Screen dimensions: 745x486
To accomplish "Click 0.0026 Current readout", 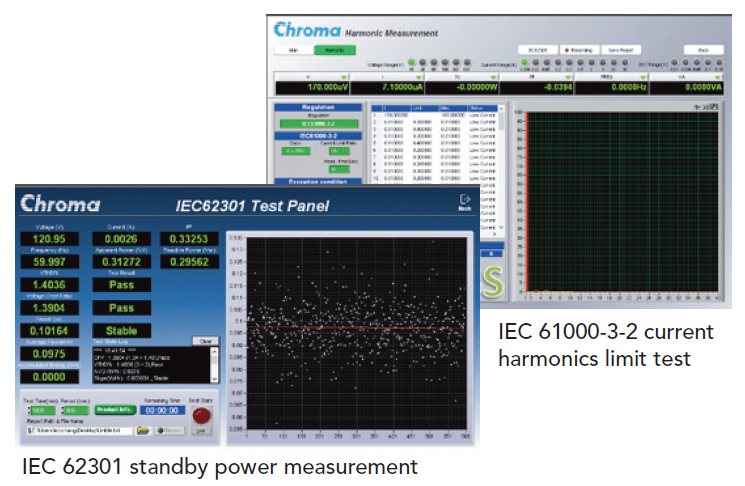I will pyautogui.click(x=121, y=239).
